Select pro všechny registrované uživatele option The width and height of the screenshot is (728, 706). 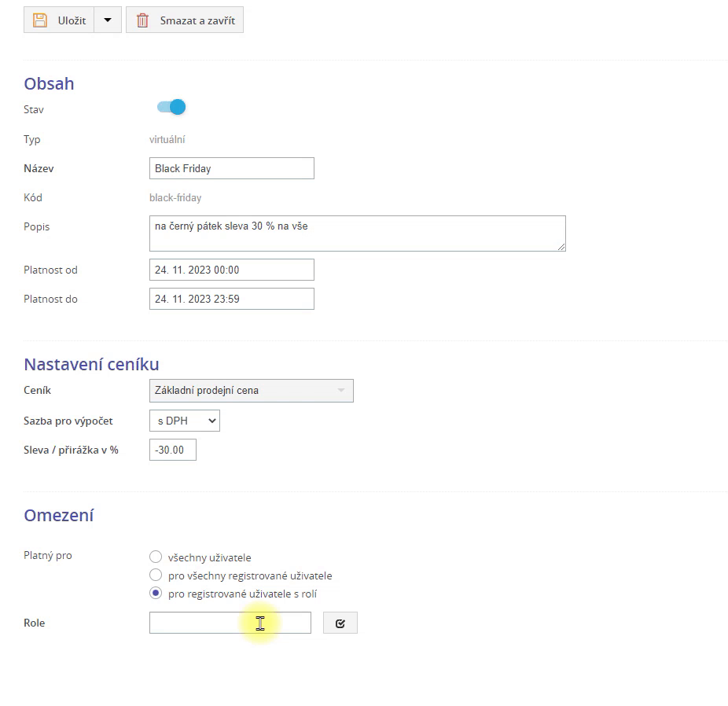tap(156, 575)
